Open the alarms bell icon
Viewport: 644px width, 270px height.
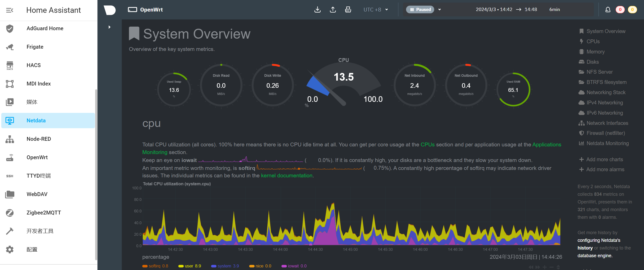608,10
